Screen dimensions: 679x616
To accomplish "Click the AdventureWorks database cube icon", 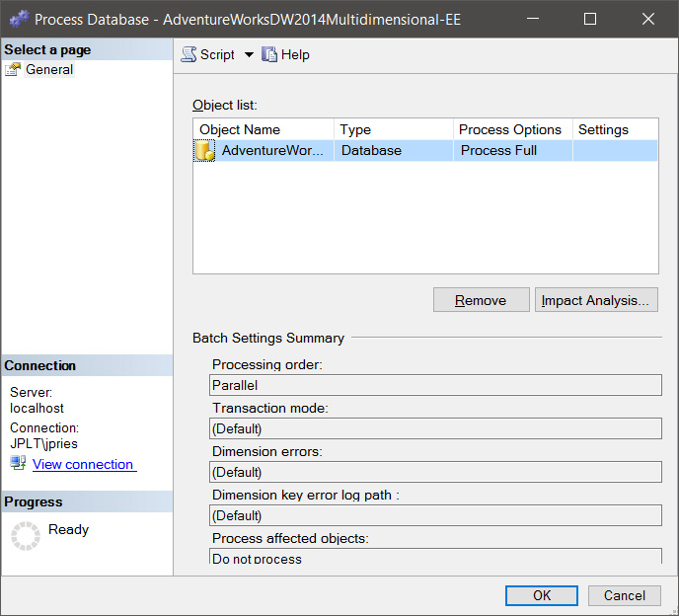I will point(205,151).
